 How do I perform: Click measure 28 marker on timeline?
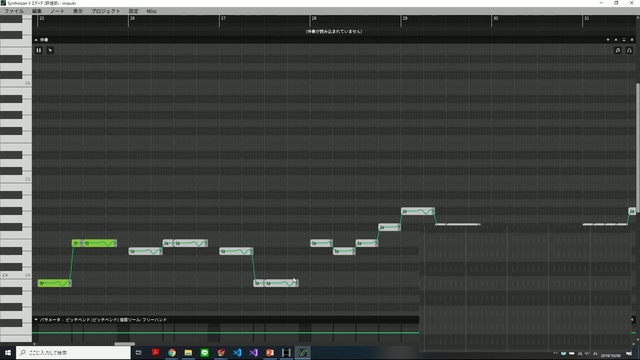tap(313, 18)
